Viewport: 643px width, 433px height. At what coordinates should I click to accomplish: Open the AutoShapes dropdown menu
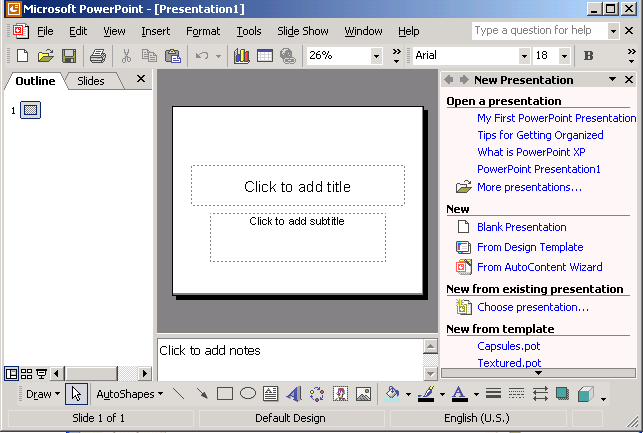pos(130,394)
